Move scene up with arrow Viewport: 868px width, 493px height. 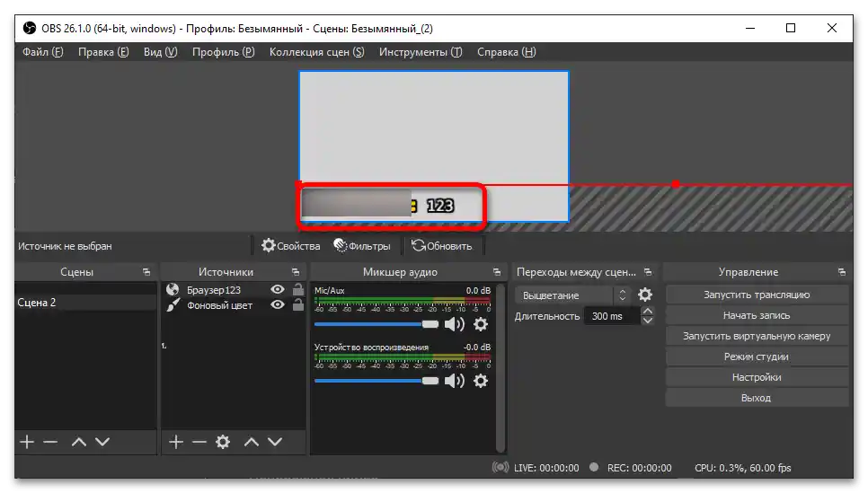pyautogui.click(x=78, y=442)
